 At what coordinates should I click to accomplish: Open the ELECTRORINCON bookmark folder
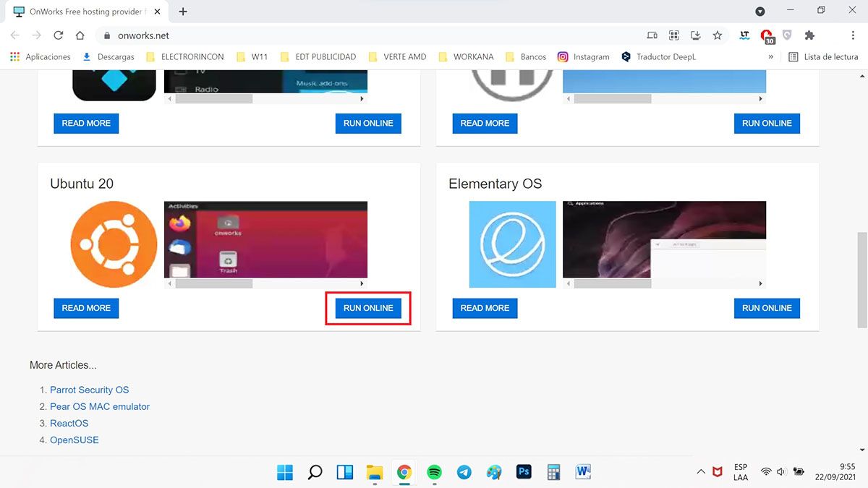(x=186, y=56)
